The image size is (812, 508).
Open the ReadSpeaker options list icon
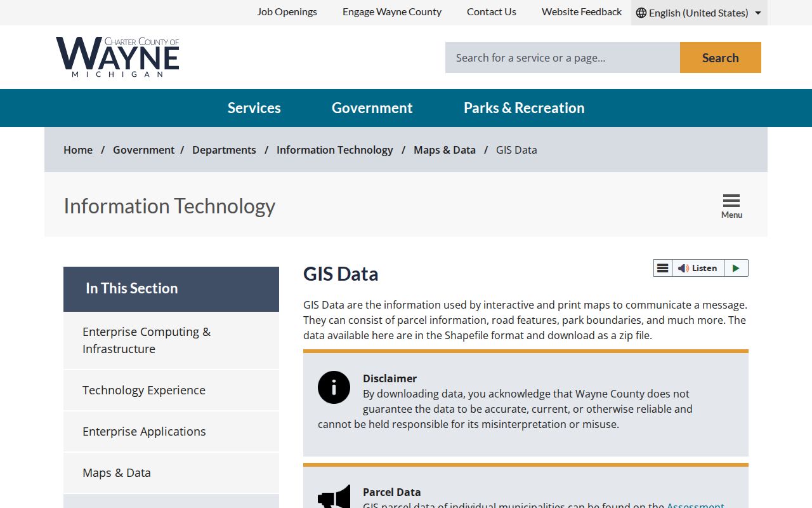662,268
